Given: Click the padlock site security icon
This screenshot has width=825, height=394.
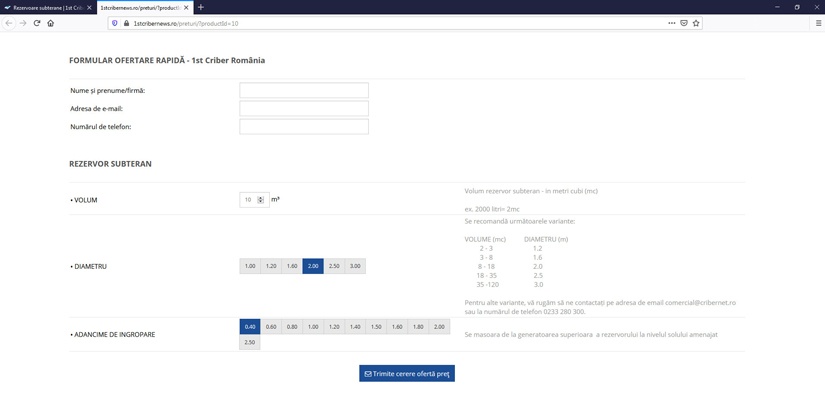Looking at the screenshot, I should [126, 23].
